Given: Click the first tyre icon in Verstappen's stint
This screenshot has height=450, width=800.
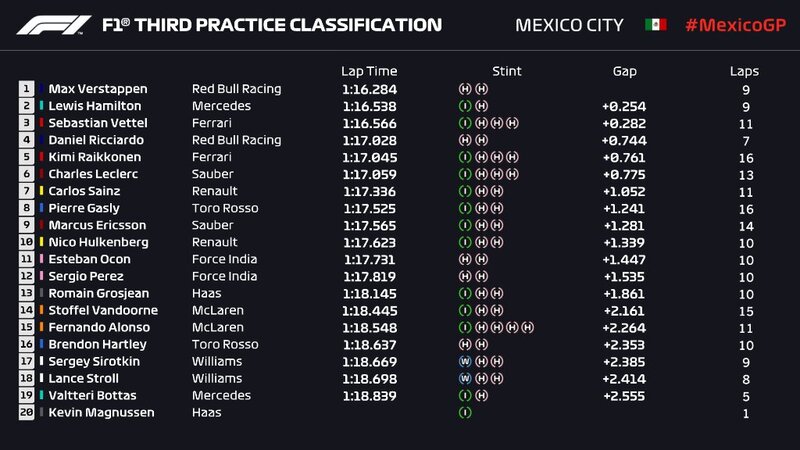Looking at the screenshot, I should point(464,89).
